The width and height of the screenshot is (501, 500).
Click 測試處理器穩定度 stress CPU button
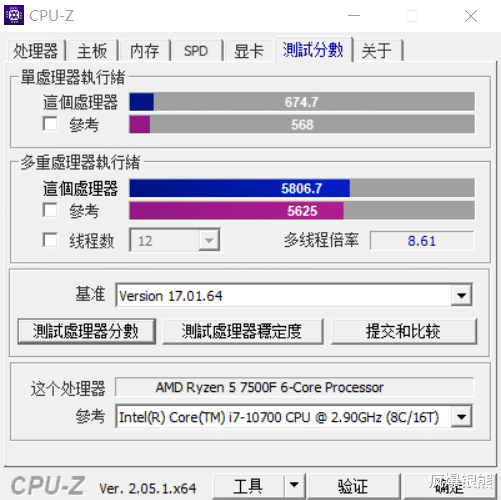coord(243,331)
